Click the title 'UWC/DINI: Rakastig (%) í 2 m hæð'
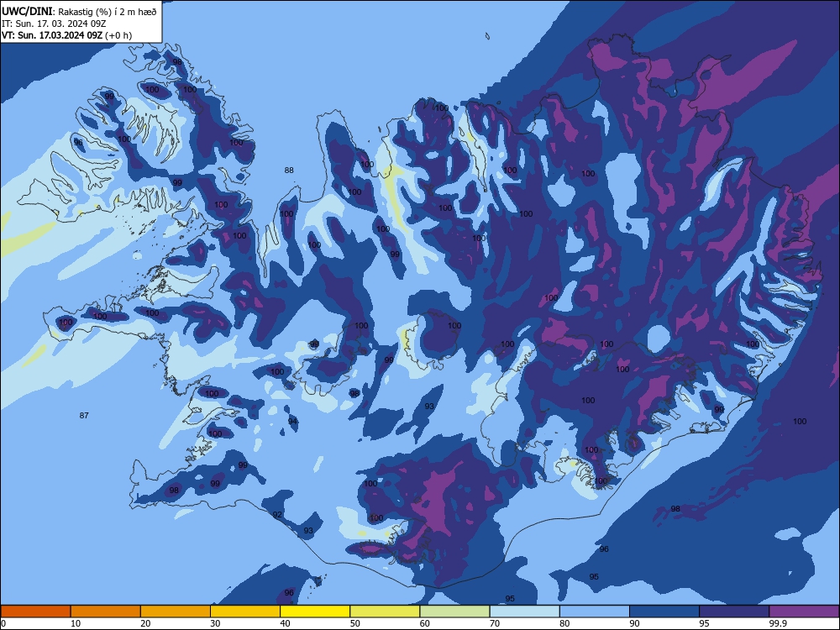This screenshot has height=630, width=840. point(79,11)
